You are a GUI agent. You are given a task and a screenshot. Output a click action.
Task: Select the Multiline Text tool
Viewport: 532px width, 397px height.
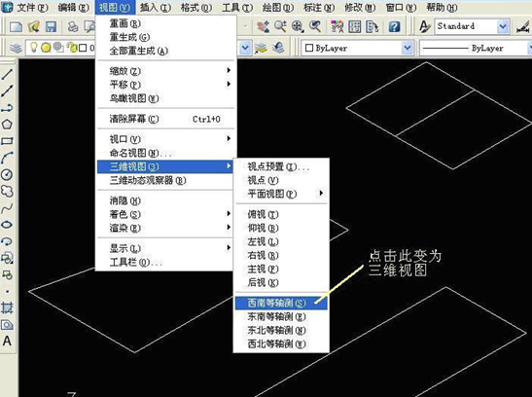point(7,341)
